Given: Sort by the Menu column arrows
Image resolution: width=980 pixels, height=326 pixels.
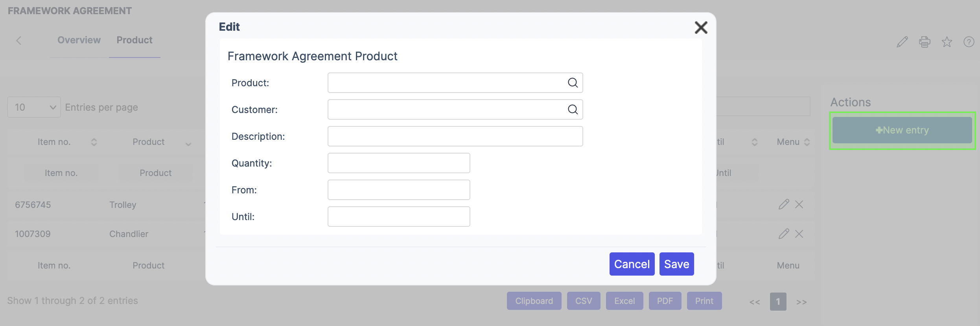Looking at the screenshot, I should [807, 142].
